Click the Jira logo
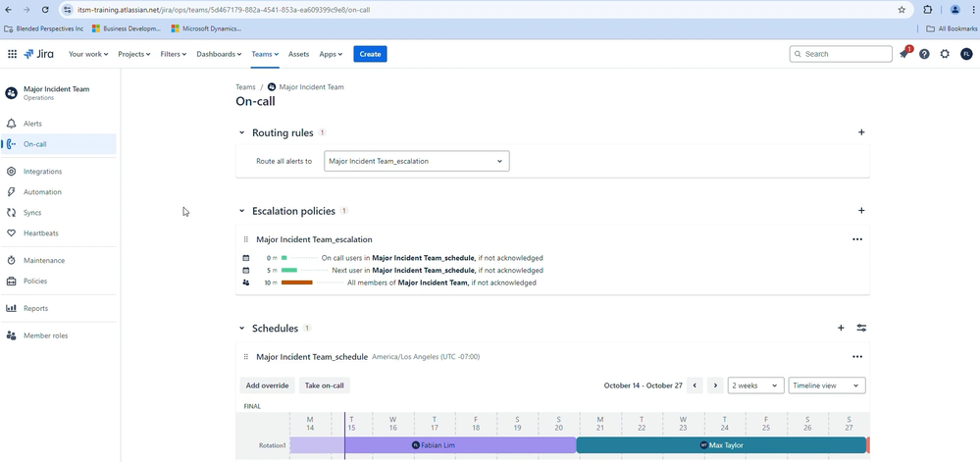The width and height of the screenshot is (980, 462). [x=39, y=54]
